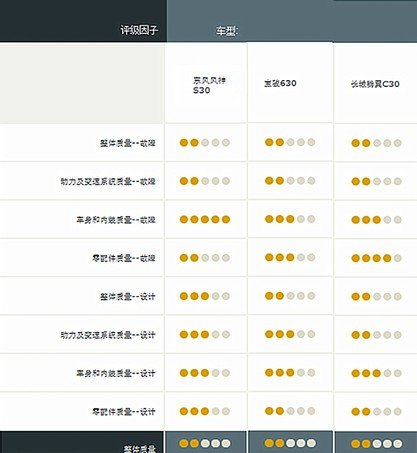This screenshot has height=453, width=417.
Task: Click S30 rating dots for 零配件质量--设计
Action: pyautogui.click(x=205, y=411)
